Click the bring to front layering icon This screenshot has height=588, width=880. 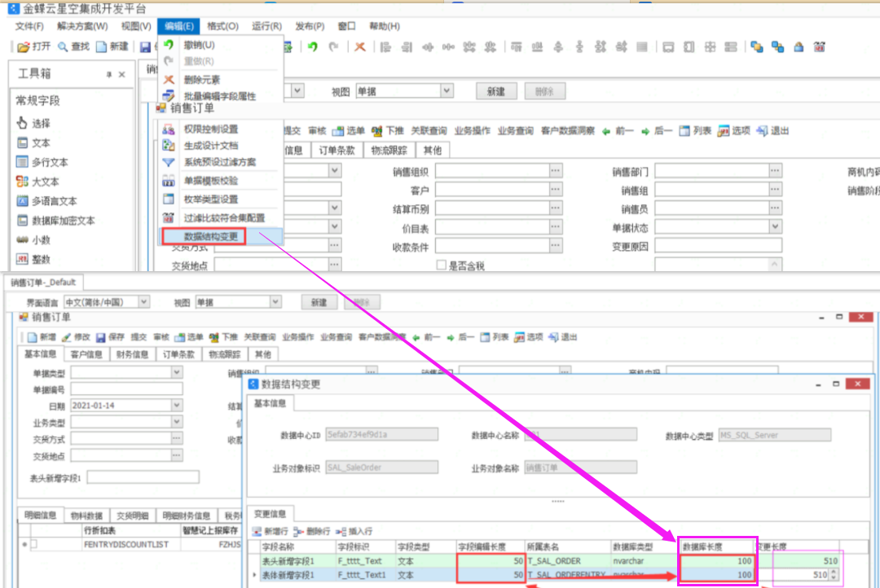(756, 47)
